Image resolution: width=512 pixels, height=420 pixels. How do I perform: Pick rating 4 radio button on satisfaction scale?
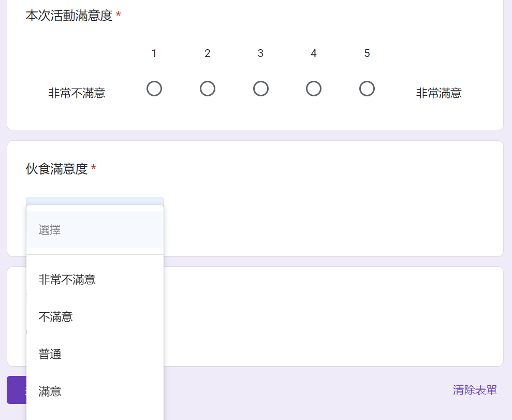pos(314,89)
